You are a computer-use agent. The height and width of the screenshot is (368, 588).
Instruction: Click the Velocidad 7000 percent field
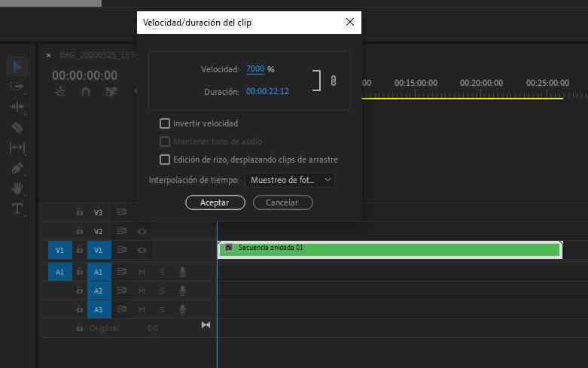click(x=255, y=69)
